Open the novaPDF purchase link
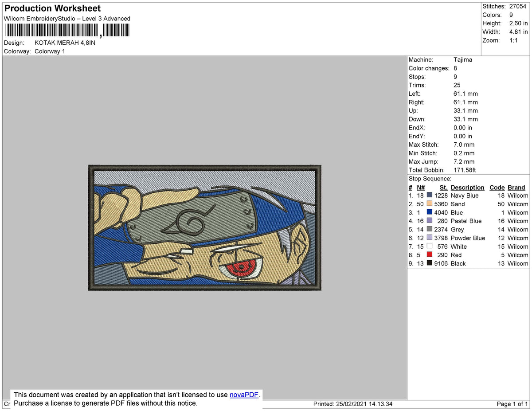The image size is (532, 411). coord(243,395)
